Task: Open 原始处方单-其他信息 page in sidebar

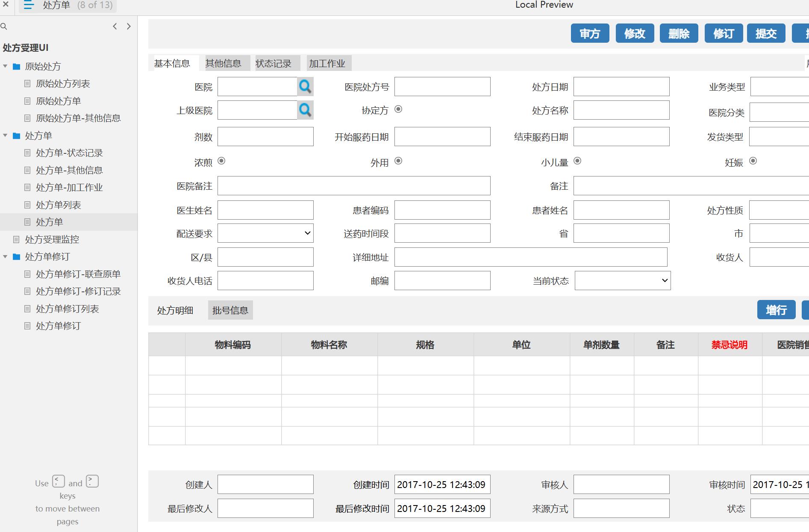Action: point(78,118)
